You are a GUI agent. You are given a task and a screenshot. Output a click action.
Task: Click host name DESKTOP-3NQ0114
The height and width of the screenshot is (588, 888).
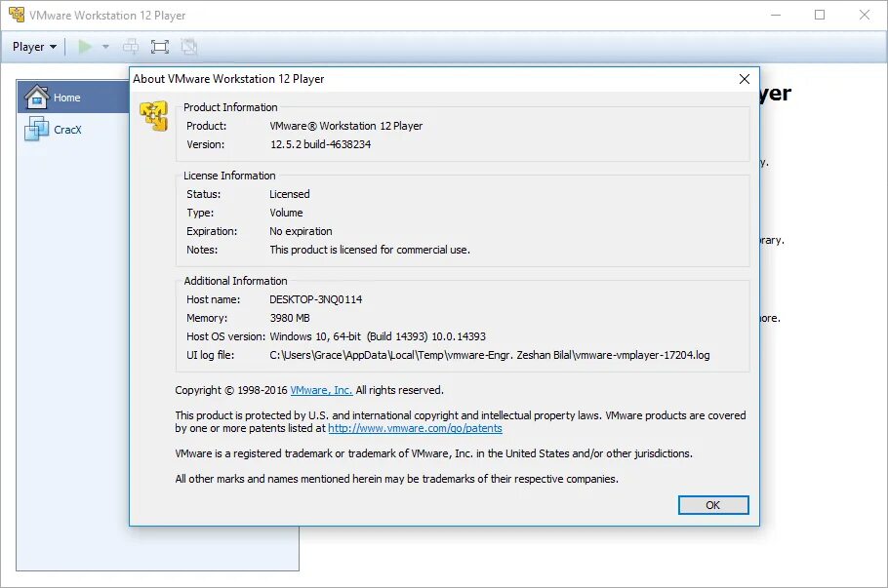click(x=315, y=299)
